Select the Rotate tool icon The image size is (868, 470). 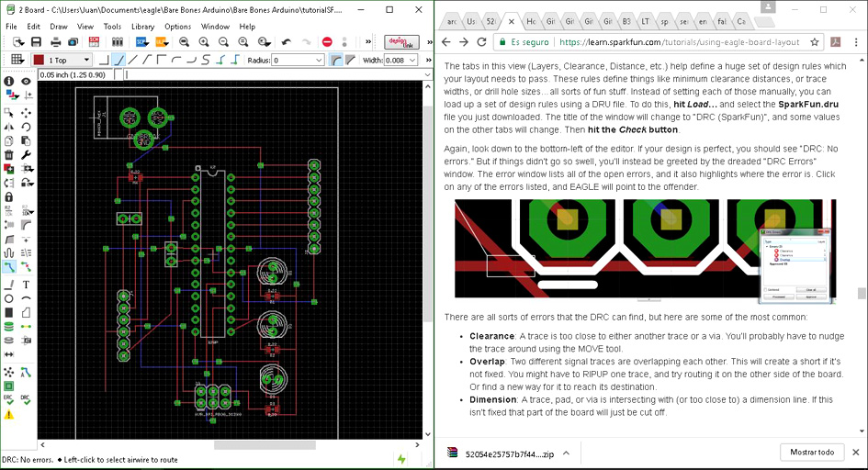pos(26,127)
